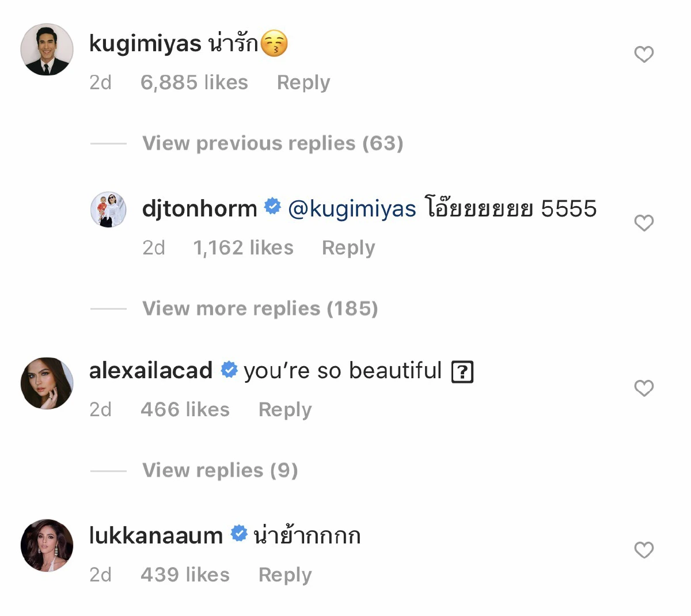Open djtonhorm's profile picture
The width and height of the screenshot is (691, 616).
[108, 209]
